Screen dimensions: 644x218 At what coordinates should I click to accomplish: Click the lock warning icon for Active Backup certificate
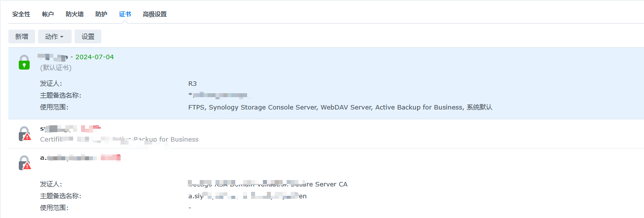(x=24, y=134)
